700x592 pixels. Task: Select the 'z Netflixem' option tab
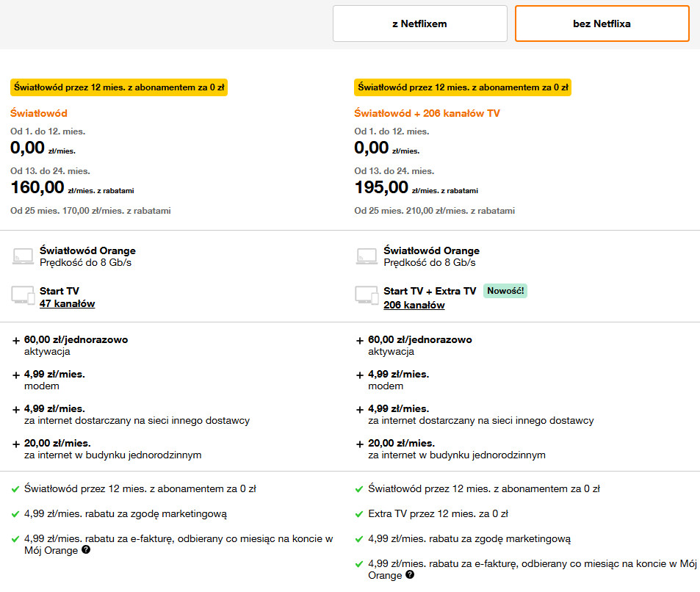click(x=419, y=24)
